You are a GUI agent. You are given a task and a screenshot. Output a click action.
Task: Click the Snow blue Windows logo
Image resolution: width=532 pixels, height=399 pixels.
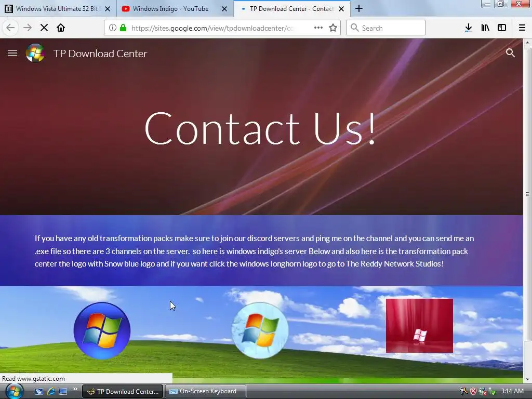pos(260,330)
